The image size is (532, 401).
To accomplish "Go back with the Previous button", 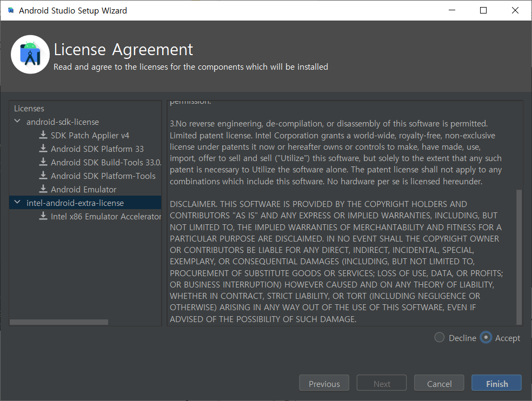I will click(x=324, y=383).
